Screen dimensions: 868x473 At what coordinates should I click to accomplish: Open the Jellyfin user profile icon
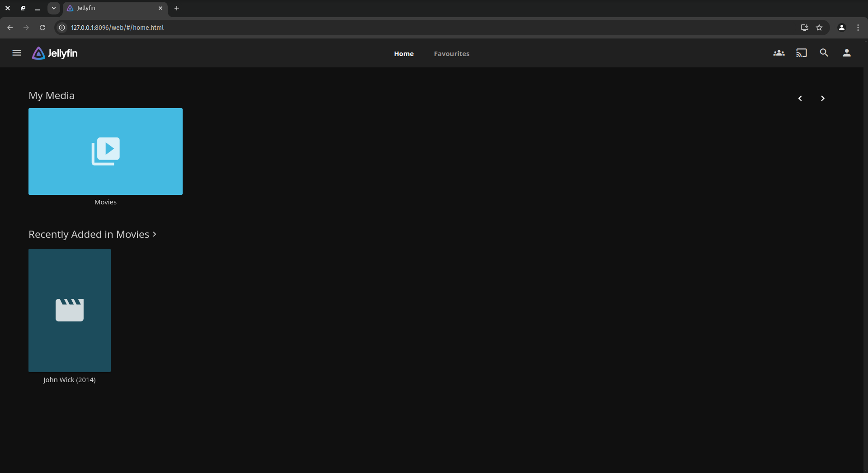coord(846,53)
